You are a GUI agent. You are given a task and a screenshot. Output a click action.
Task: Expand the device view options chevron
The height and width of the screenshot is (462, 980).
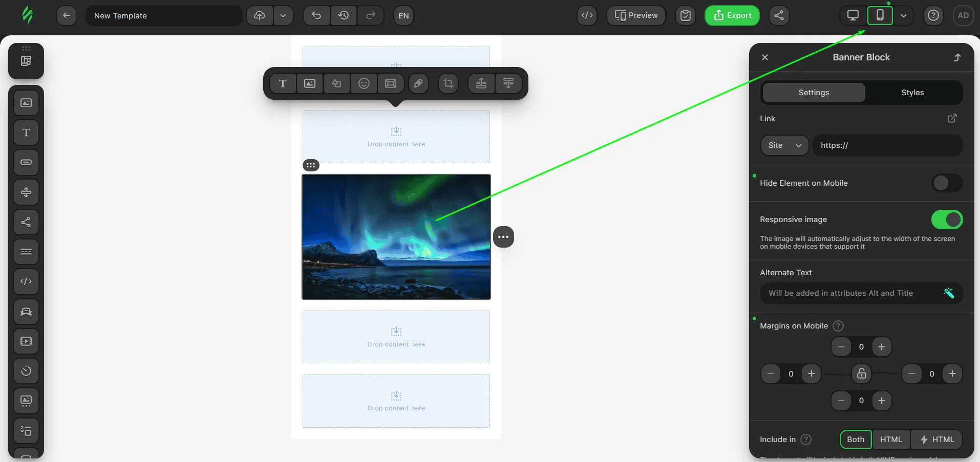click(904, 15)
